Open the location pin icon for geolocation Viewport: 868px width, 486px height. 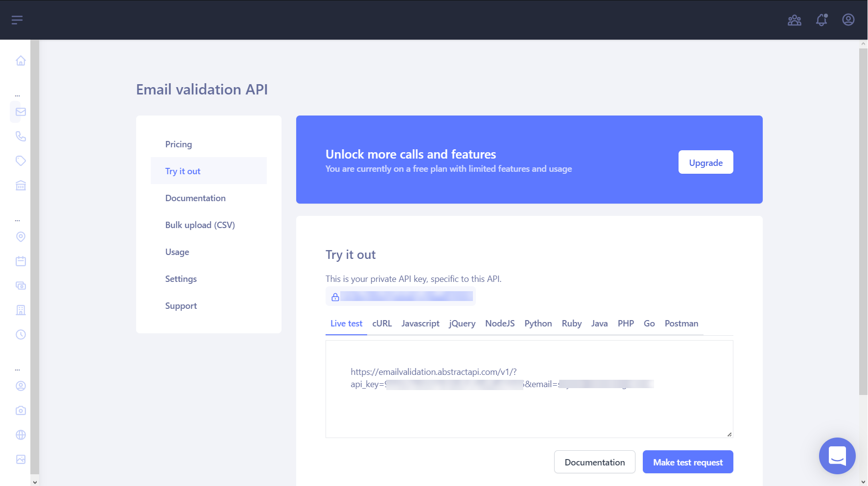(20, 237)
